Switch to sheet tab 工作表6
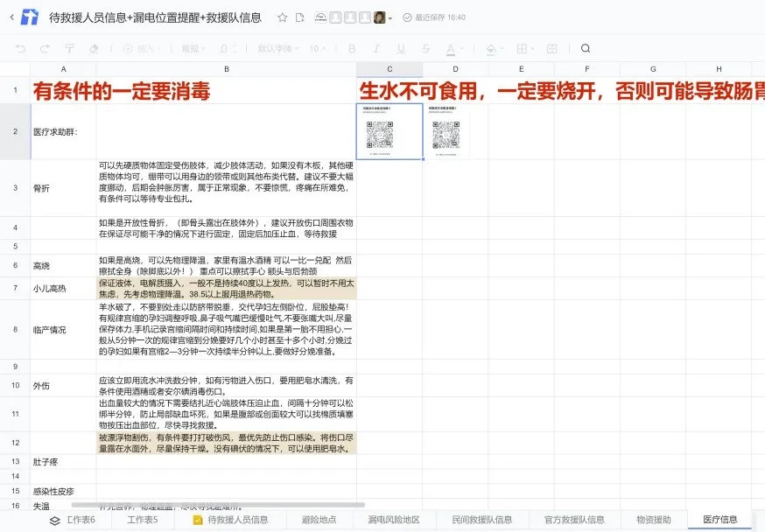 (x=81, y=520)
